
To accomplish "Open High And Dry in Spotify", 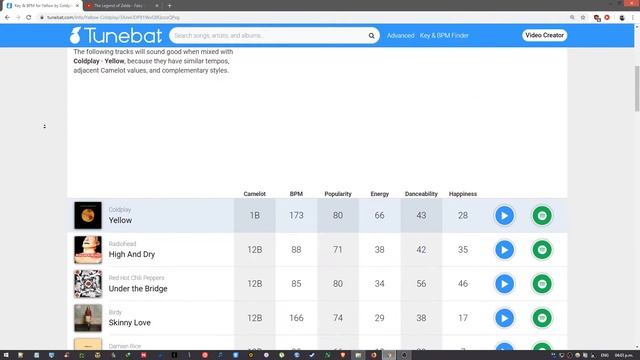I will [542, 250].
